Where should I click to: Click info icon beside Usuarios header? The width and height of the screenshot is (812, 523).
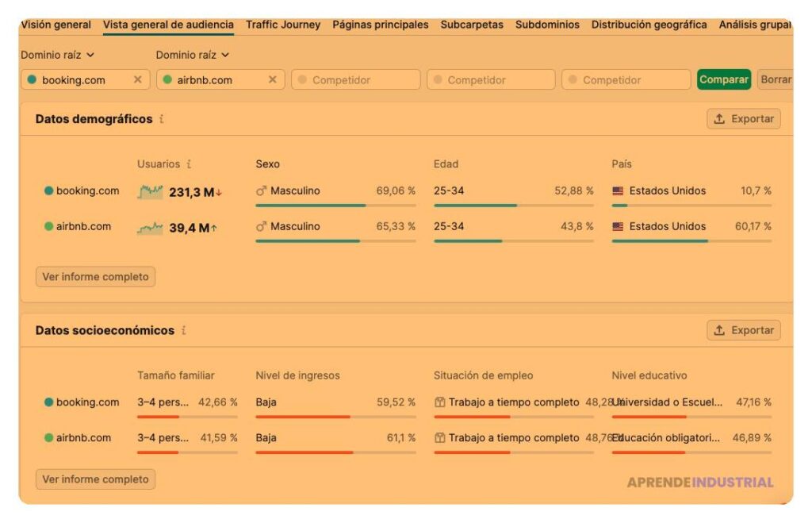point(189,163)
